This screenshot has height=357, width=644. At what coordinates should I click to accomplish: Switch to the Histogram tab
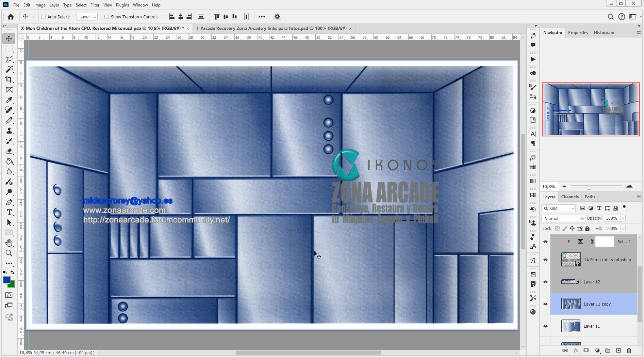coord(604,33)
